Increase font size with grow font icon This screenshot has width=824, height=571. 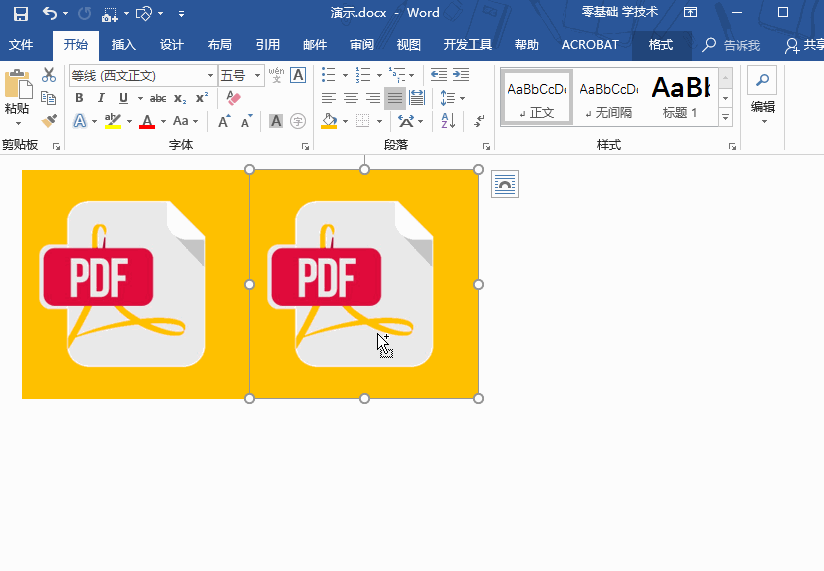click(224, 121)
